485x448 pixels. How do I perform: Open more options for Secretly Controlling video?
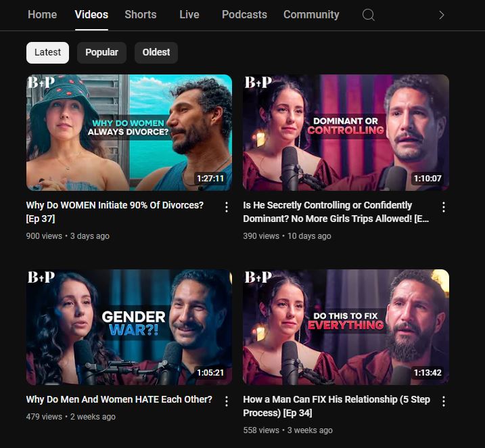pyautogui.click(x=444, y=207)
